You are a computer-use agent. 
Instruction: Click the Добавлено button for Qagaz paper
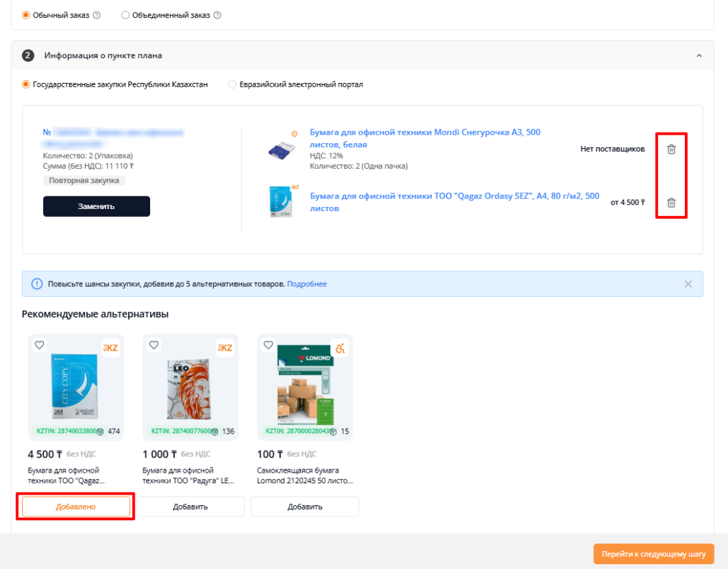pyautogui.click(x=76, y=507)
